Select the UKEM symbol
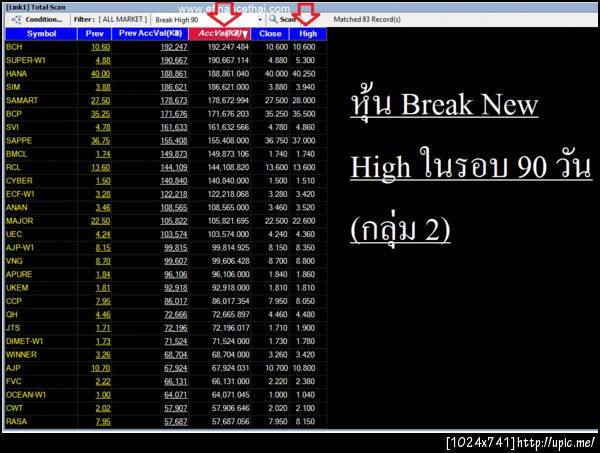The width and height of the screenshot is (600, 453). tap(17, 288)
